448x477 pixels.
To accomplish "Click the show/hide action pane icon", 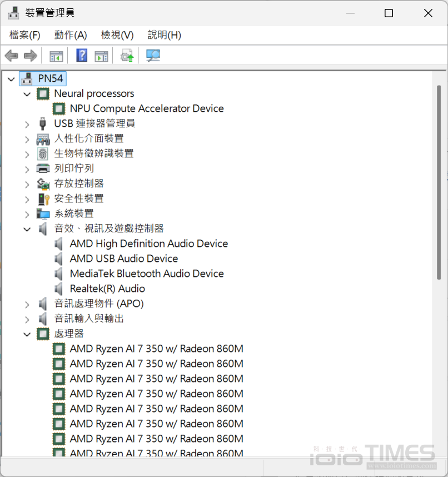I will [101, 56].
